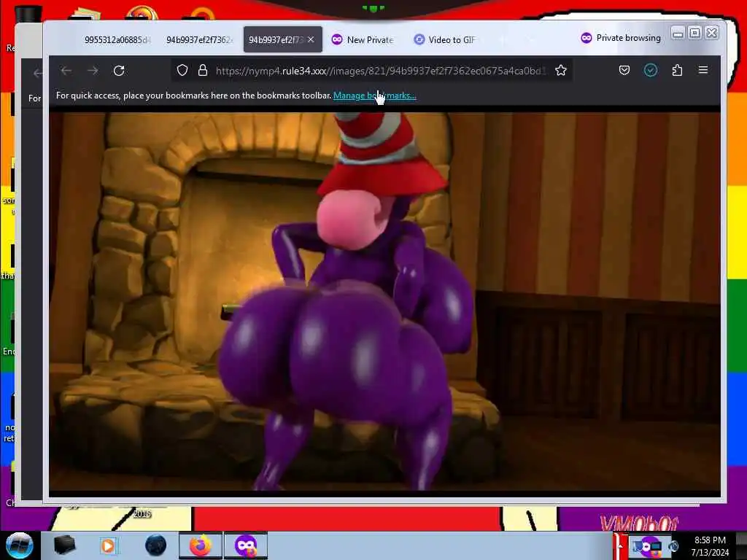
Task: Open the Extensions puzzle-piece icon
Action: [677, 71]
